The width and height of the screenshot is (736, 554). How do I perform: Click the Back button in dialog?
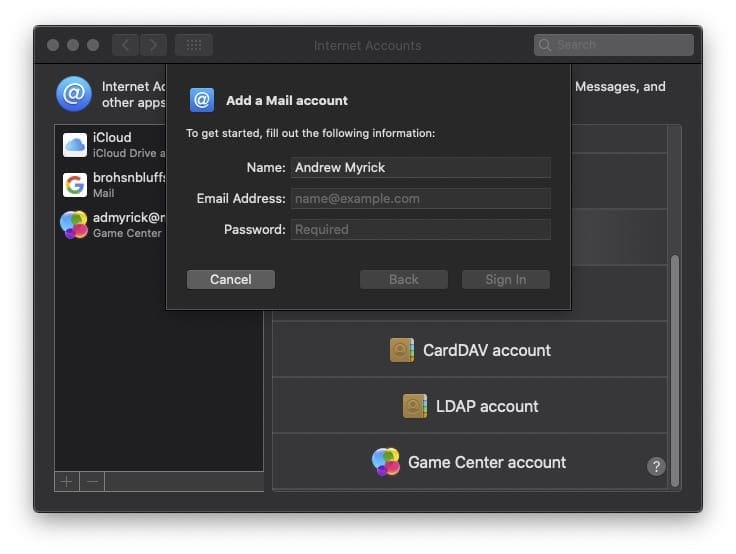click(404, 279)
